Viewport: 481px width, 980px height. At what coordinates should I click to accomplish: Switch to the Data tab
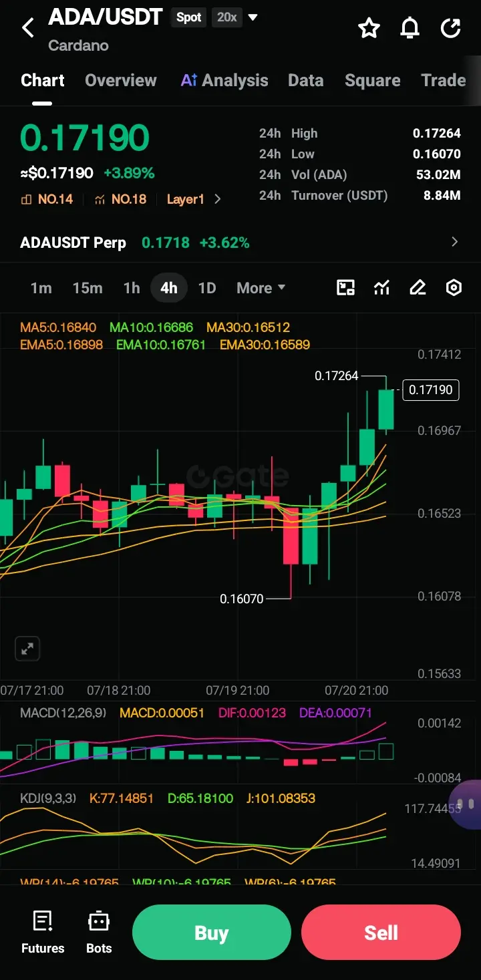tap(306, 81)
